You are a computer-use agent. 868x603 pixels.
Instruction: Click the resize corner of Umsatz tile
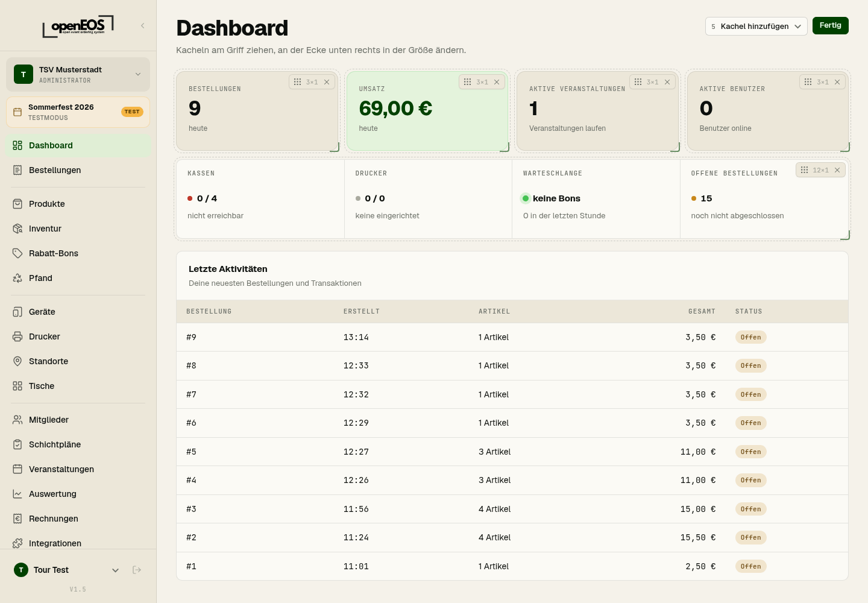tap(505, 147)
